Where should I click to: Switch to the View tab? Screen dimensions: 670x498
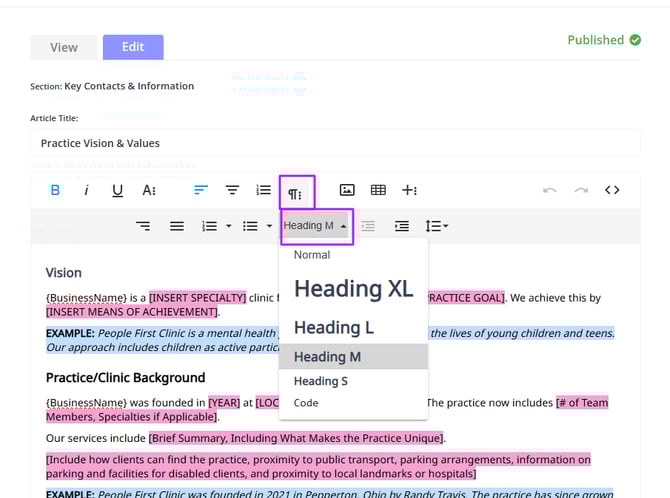[64, 47]
